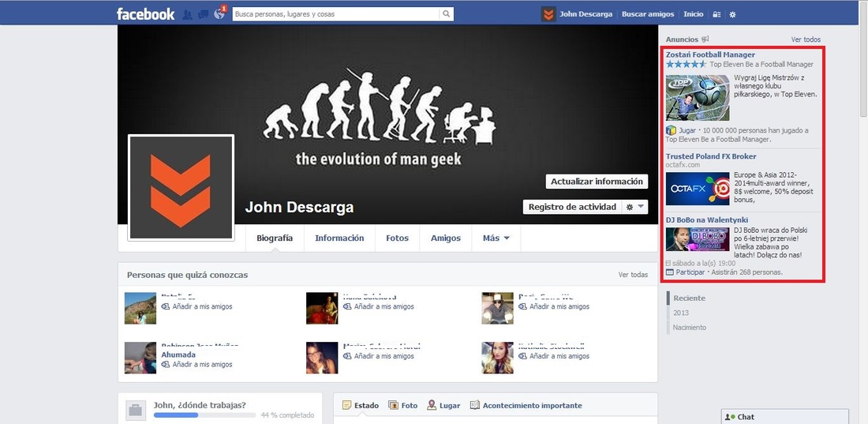Click Jugar link in Top Eleven ad
The image size is (868, 424).
pos(687,130)
